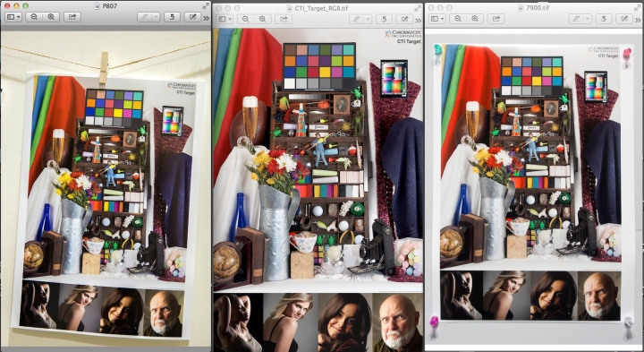Viewport: 644px width, 352px height.
Task: Rotate the CTI_Target_RGB.tif image
Action: coord(384,19)
